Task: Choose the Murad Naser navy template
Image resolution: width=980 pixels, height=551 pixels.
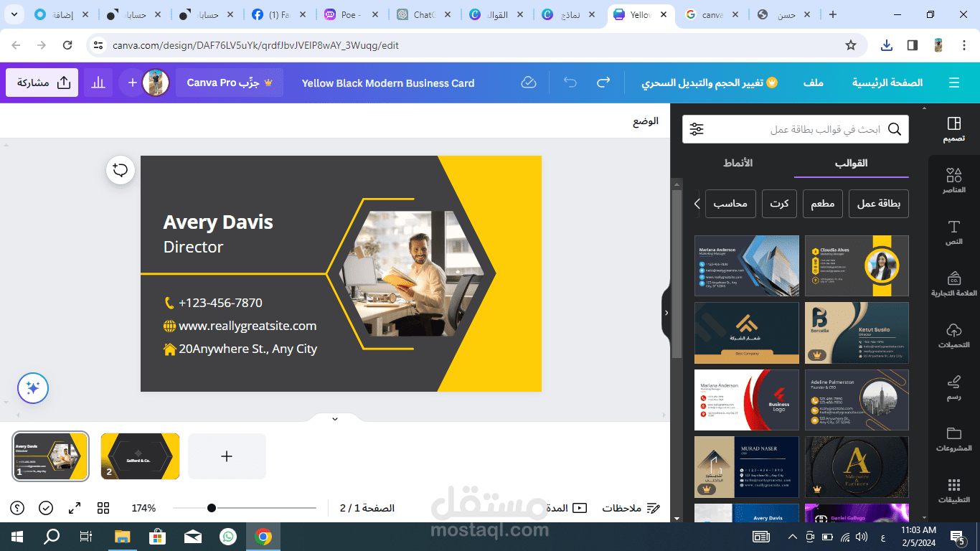Action: [x=746, y=467]
